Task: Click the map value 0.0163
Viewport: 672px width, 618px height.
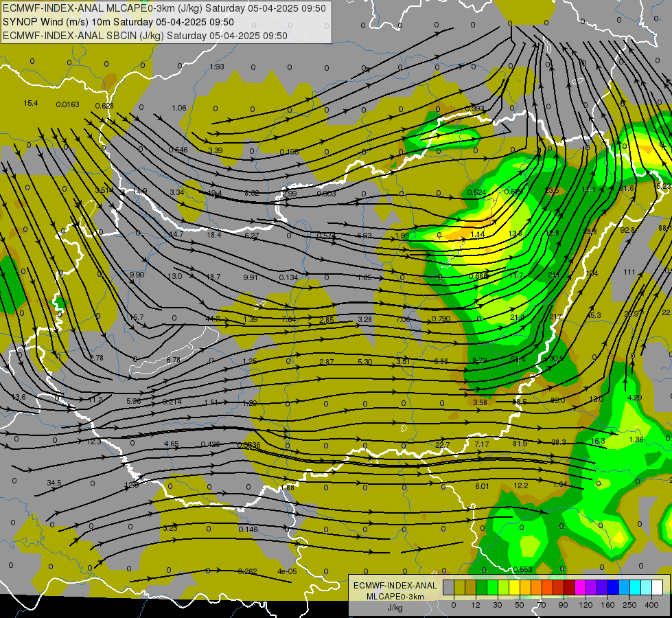Action: [x=68, y=104]
